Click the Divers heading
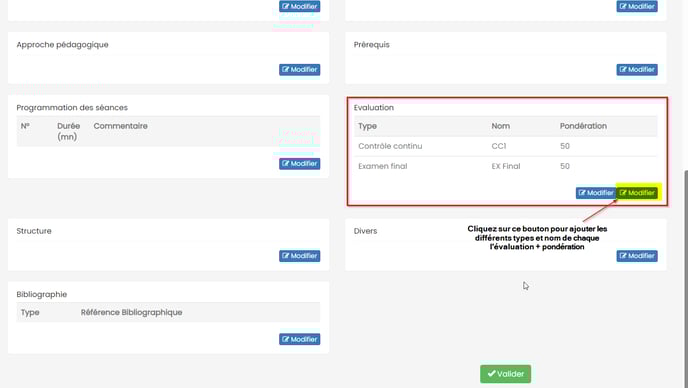This screenshot has width=688, height=388. click(366, 231)
